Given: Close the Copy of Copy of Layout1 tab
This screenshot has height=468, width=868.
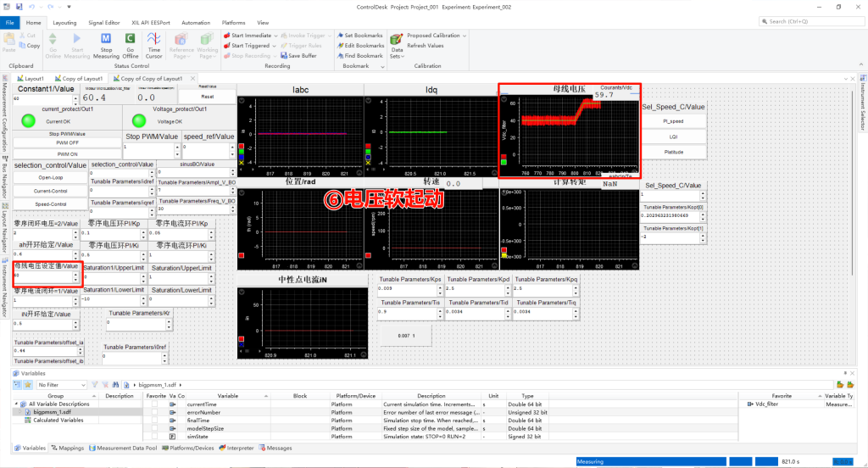Looking at the screenshot, I should 192,79.
